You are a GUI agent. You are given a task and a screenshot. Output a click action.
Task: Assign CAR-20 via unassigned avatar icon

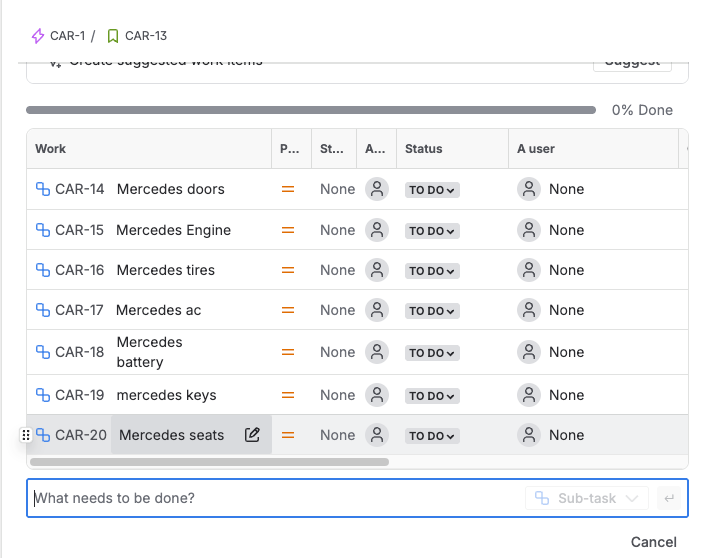(377, 435)
